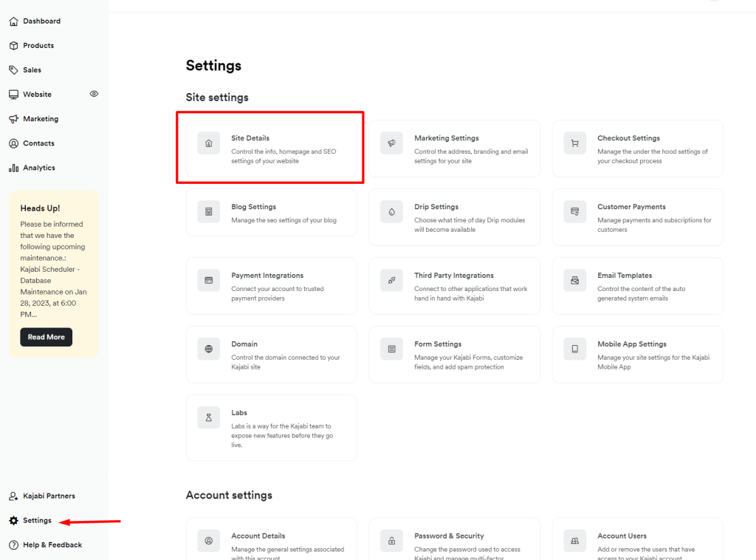Click the Marketing Settings megaphone icon
This screenshot has height=560, width=756.
coord(391,143)
